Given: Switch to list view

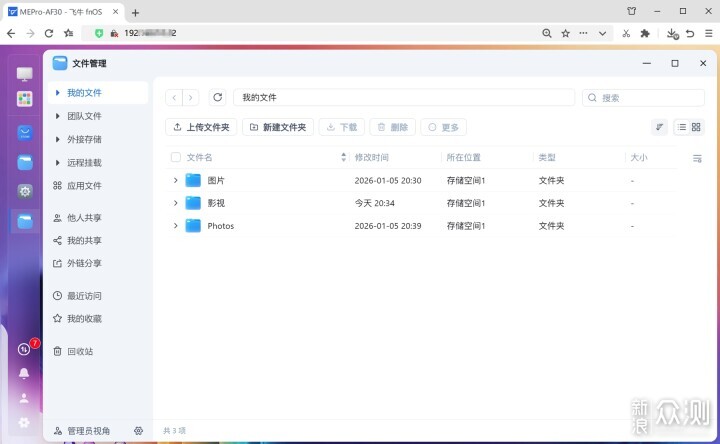Looking at the screenshot, I should [x=682, y=127].
